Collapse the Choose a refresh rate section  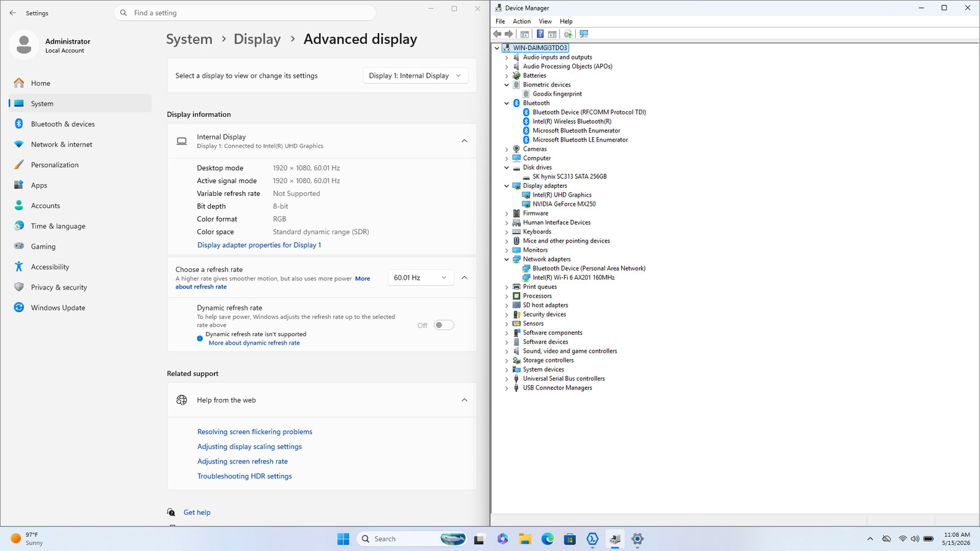[x=464, y=278]
